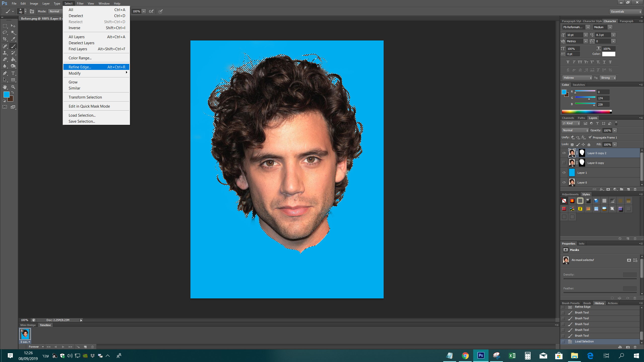The image size is (644, 362).
Task: Select the Zoom tool
Action: click(13, 87)
